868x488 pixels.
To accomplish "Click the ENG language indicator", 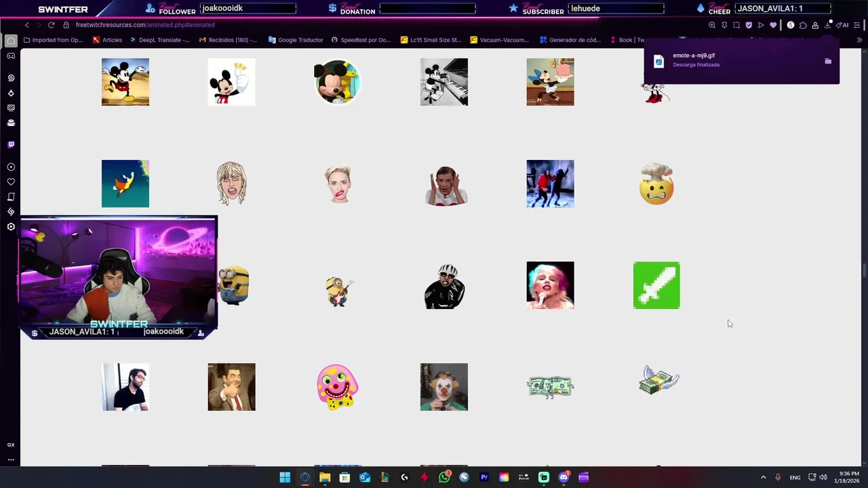I will click(795, 477).
